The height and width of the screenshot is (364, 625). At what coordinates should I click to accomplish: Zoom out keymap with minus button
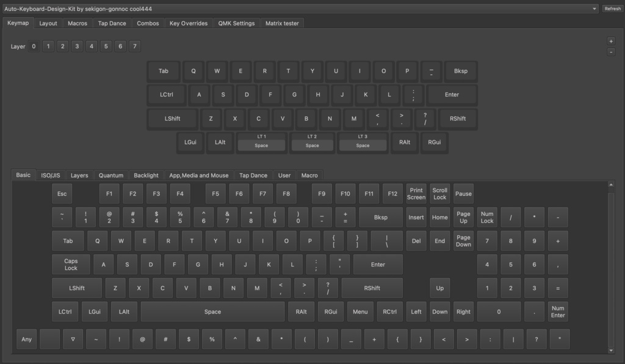point(610,52)
